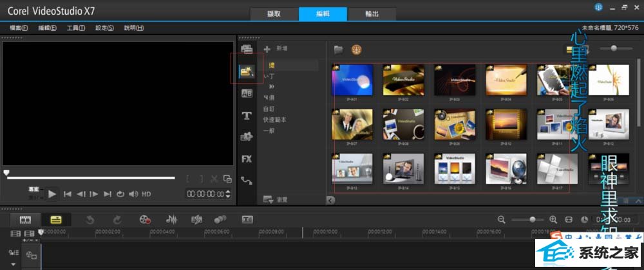Viewport: 644px width, 270px height.
Task: Click the Add (新增) category button
Action: 282,49
